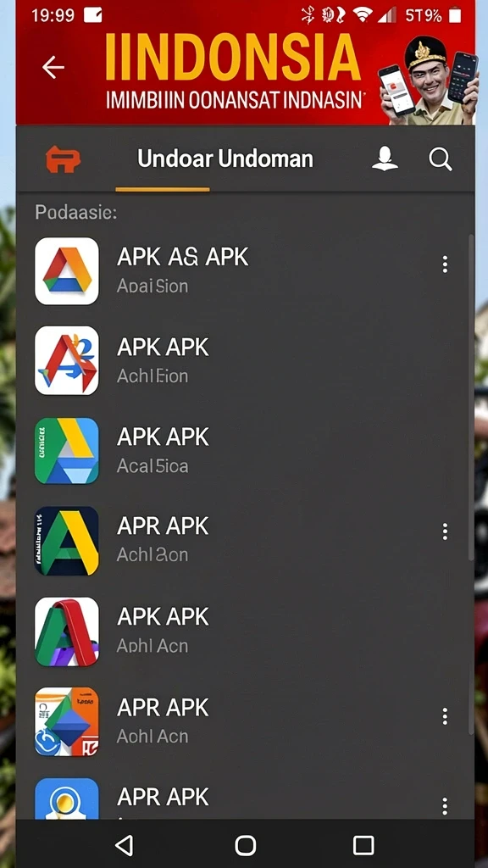Open the blue app icon at list bottom

coord(67,798)
